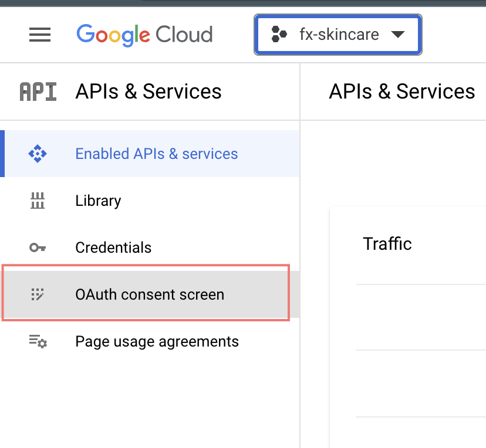Click the Enabled APIs diamond icon
The width and height of the screenshot is (486, 448).
tap(38, 154)
